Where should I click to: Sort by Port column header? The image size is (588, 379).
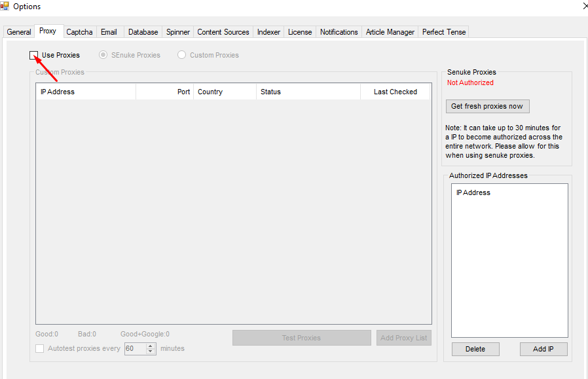click(x=164, y=92)
